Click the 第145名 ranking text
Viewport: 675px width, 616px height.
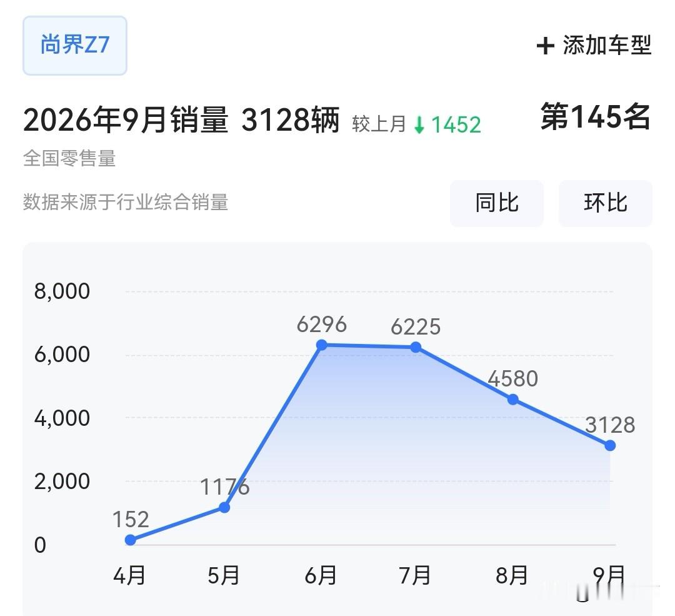596,117
